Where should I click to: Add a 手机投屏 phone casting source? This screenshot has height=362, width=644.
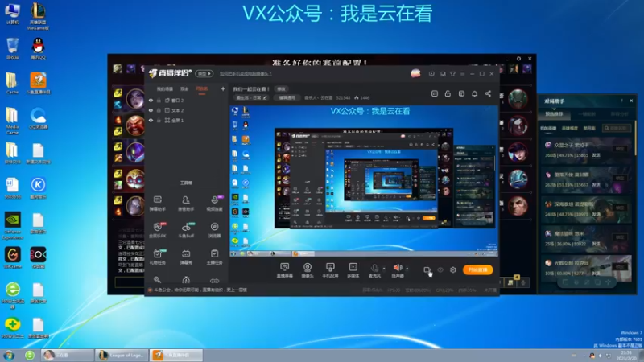click(330, 270)
